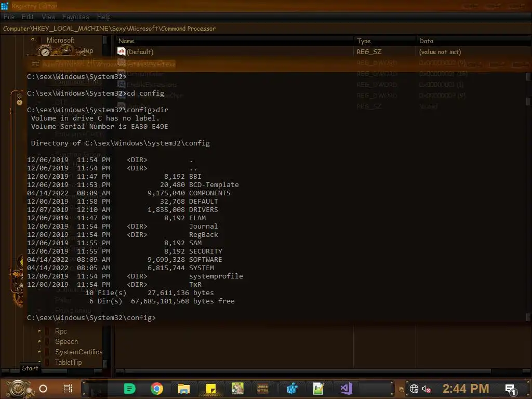Screen dimensions: 532x399
Task: Open the green notepad app on taskbar
Action: tap(318, 389)
